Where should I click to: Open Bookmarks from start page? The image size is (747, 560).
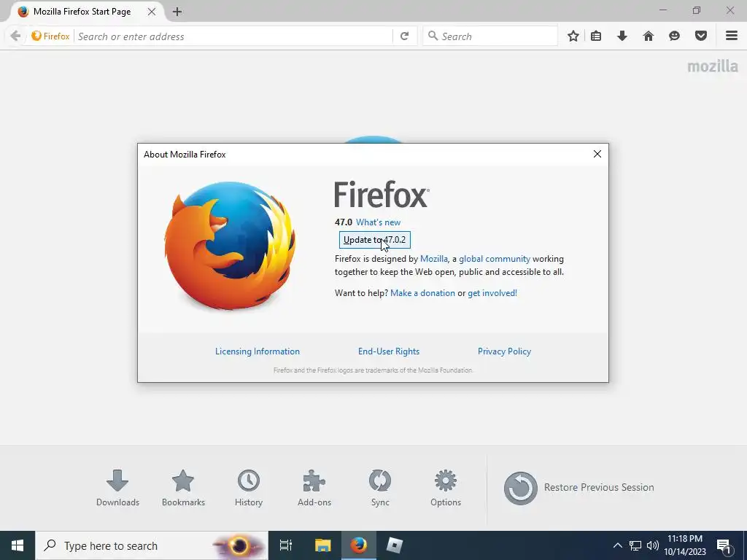pos(183,488)
